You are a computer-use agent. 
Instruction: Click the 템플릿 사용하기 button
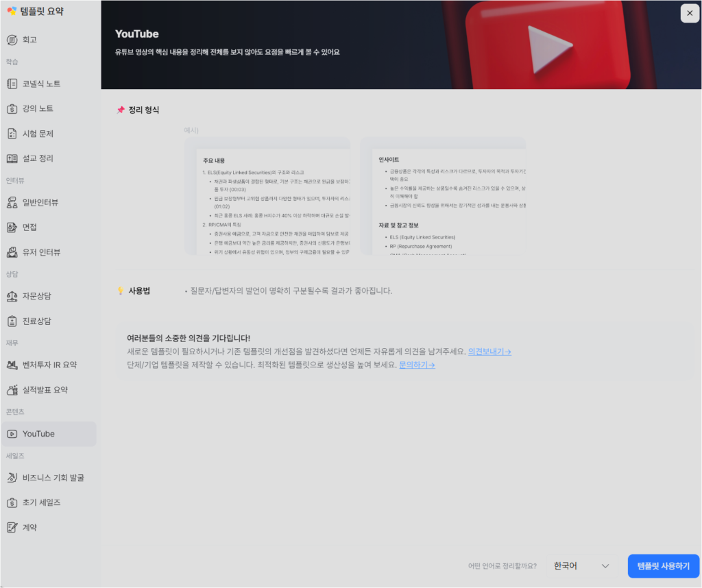tap(662, 565)
